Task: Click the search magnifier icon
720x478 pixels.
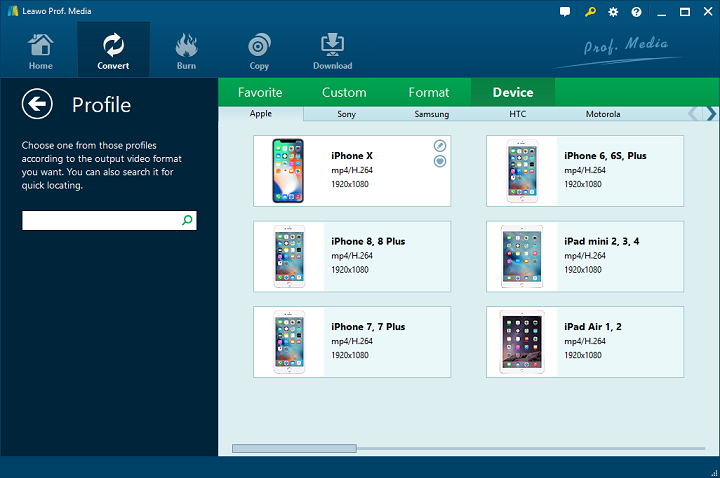Action: 187,220
